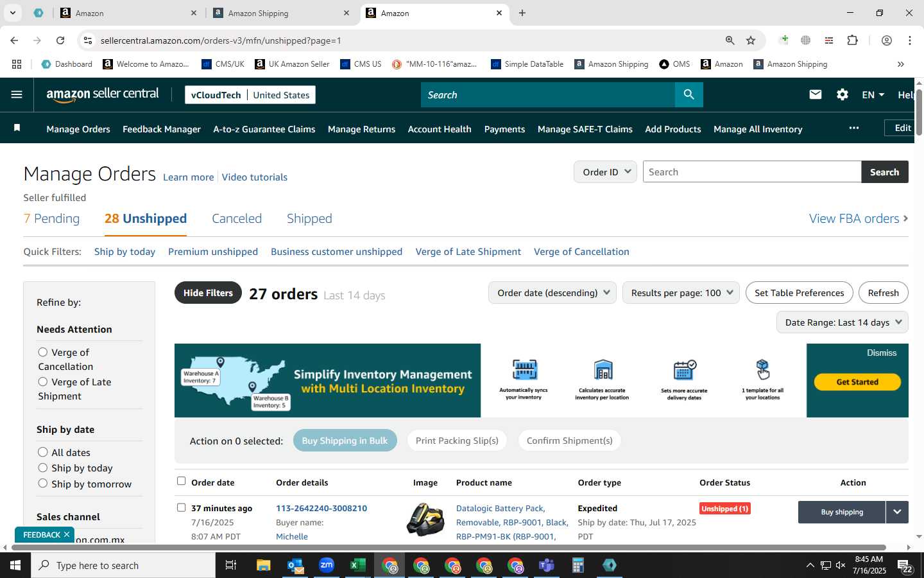Expand the Buy shipping split-button arrow
This screenshot has width=924, height=578.
pos(897,512)
